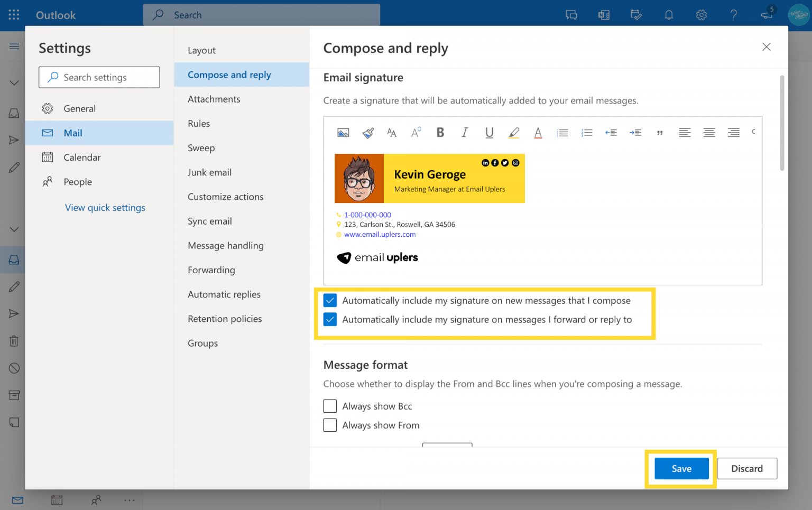Enable Always show Bcc
812x510 pixels.
(330, 406)
